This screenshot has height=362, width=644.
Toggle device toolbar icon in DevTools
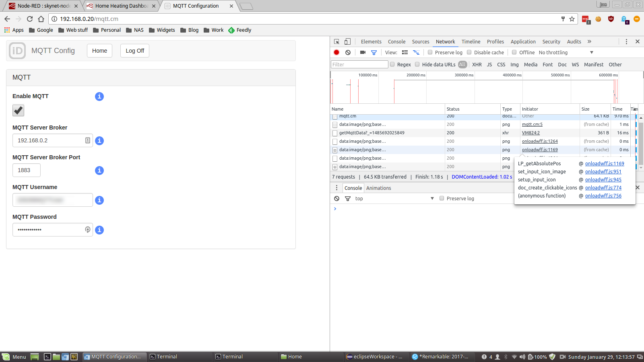tap(347, 41)
